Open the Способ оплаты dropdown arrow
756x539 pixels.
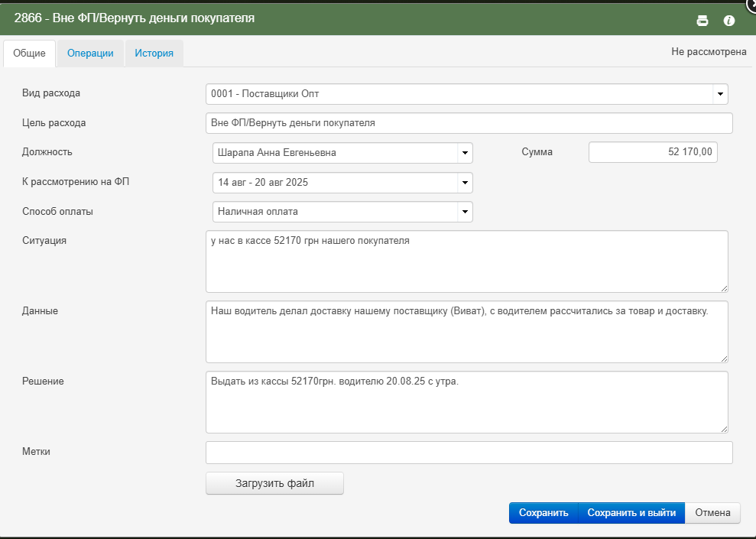[x=466, y=212]
